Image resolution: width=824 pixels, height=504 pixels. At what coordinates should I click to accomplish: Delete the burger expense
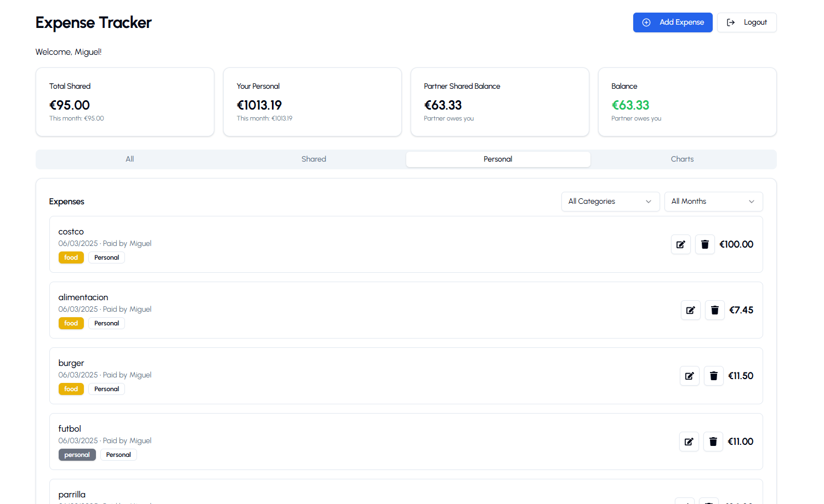pyautogui.click(x=714, y=376)
